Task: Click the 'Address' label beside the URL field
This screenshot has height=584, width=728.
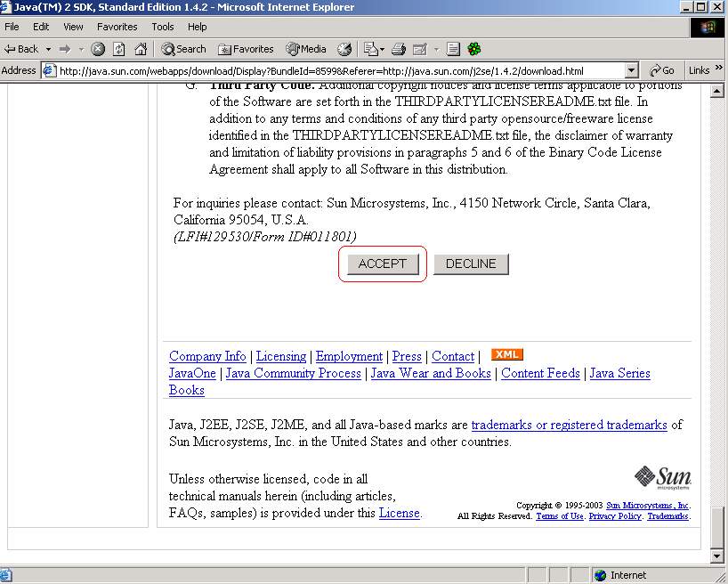Action: [19, 70]
